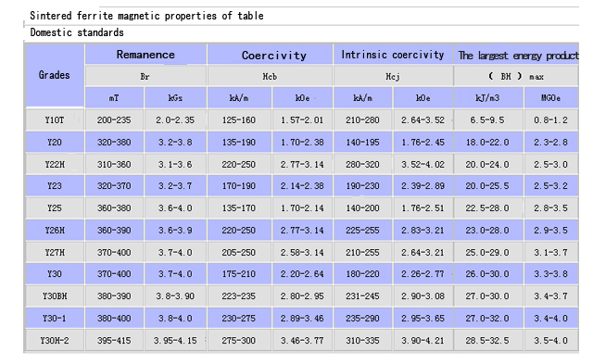
Task: Click the (BH)max sub-header cell
Action: click(517, 76)
